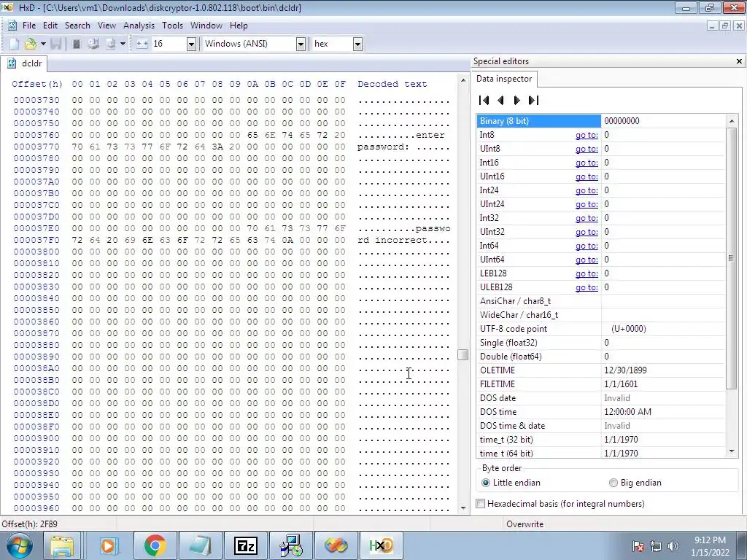
Task: Open Windows Explorer from the taskbar
Action: [62, 545]
